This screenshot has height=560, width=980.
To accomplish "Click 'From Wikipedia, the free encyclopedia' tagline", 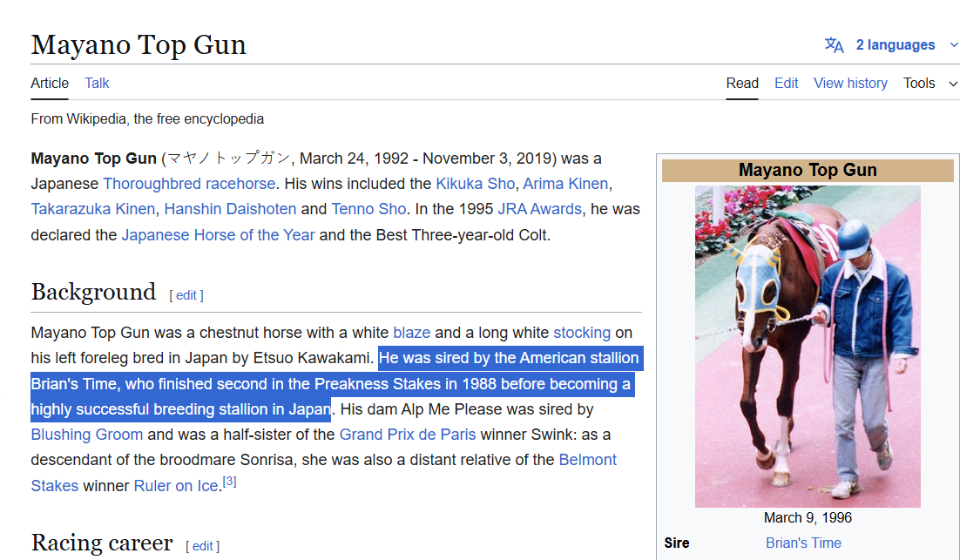I will point(147,118).
